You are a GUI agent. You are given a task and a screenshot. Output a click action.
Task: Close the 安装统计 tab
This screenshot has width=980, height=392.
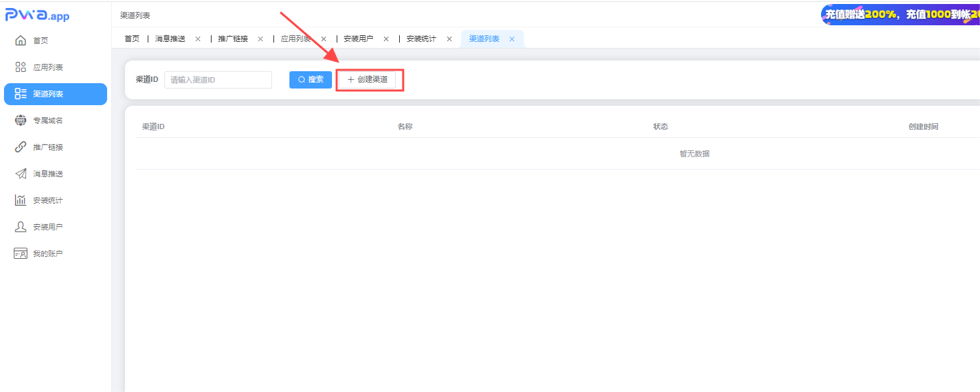(449, 39)
